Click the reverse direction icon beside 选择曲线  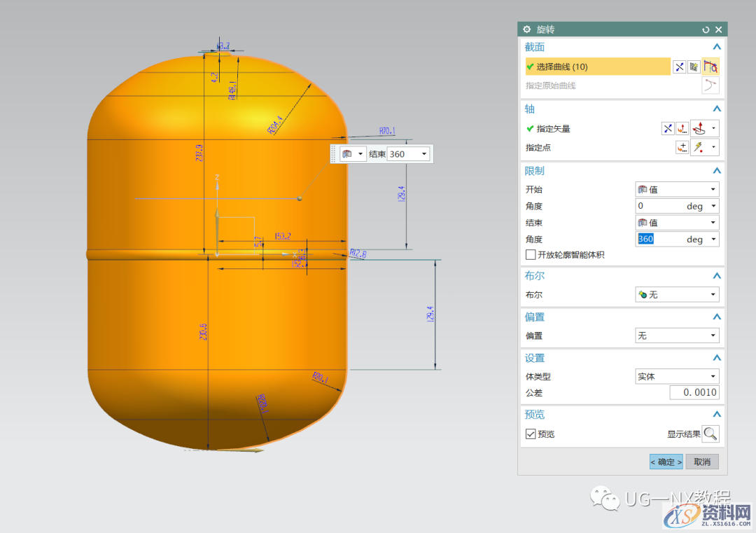pyautogui.click(x=679, y=67)
